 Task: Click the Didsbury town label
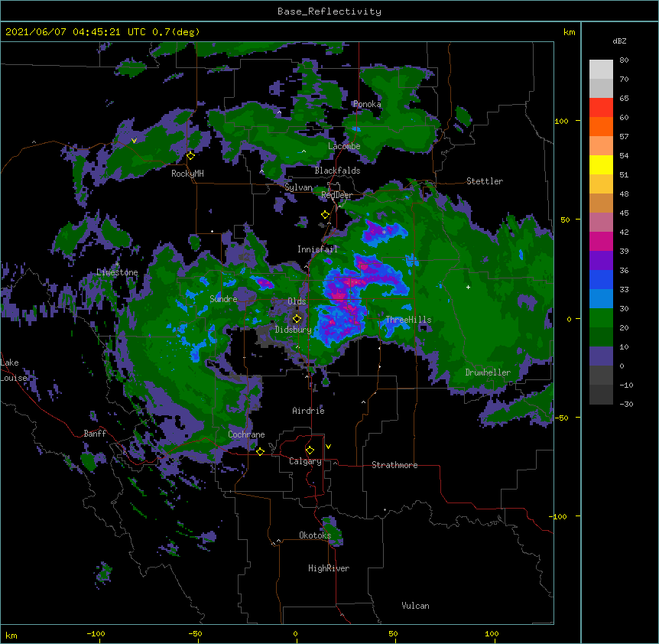[294, 330]
